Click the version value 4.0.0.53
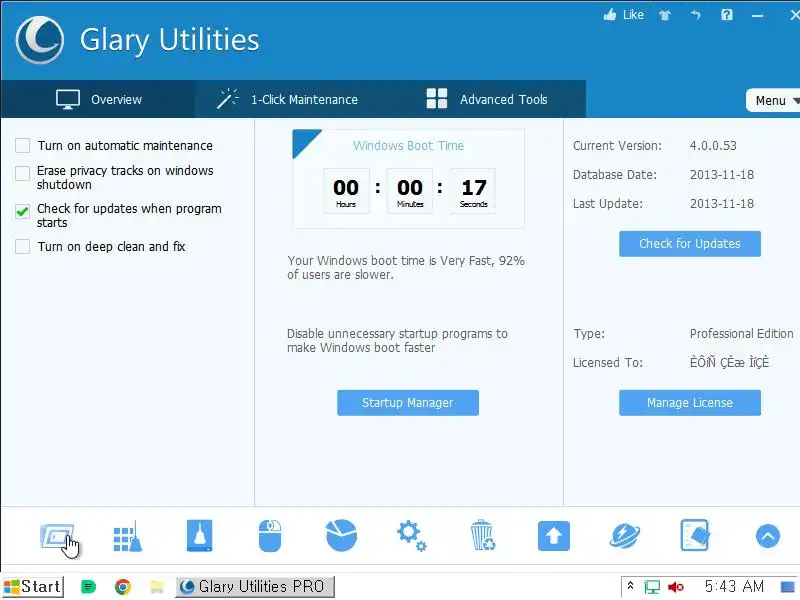The image size is (800, 600). point(713,146)
